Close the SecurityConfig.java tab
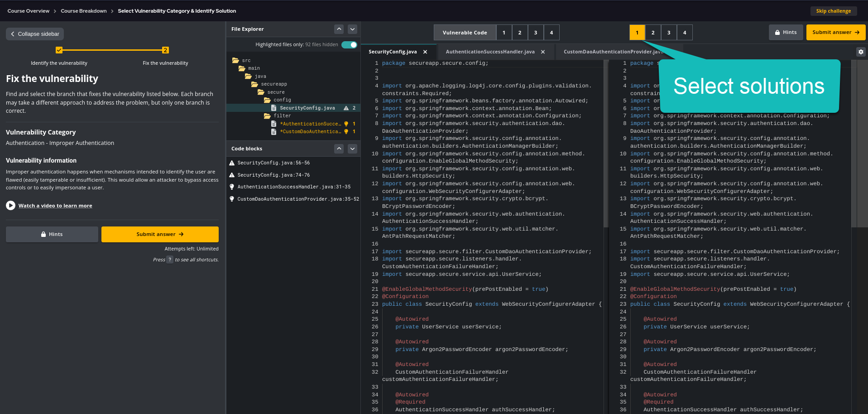 coord(425,52)
